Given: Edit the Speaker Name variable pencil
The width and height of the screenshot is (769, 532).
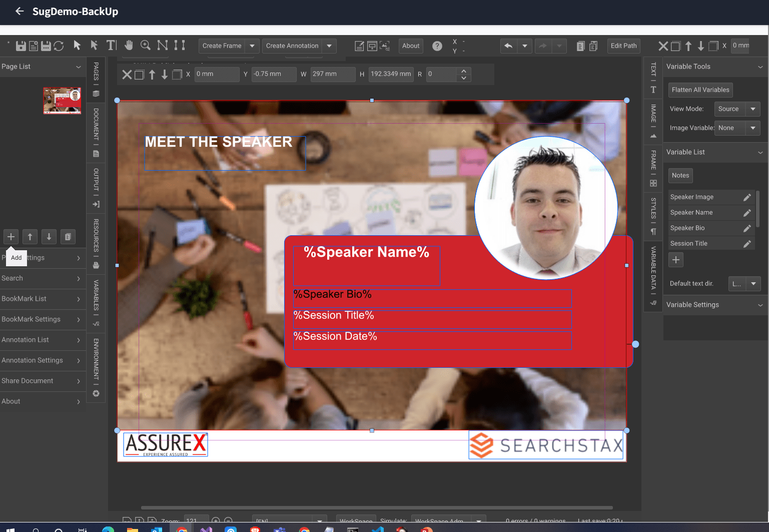Looking at the screenshot, I should pyautogui.click(x=747, y=213).
